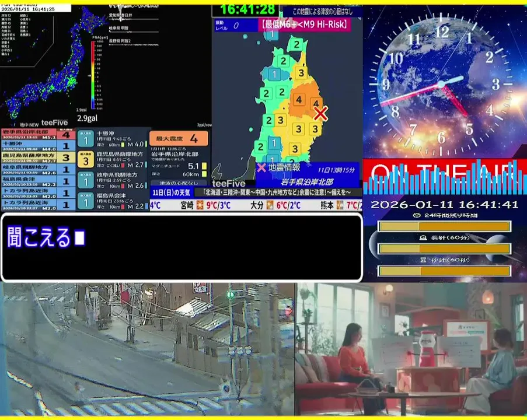
Task: Click the icon beside 長針(60分) label
Action: point(423,237)
